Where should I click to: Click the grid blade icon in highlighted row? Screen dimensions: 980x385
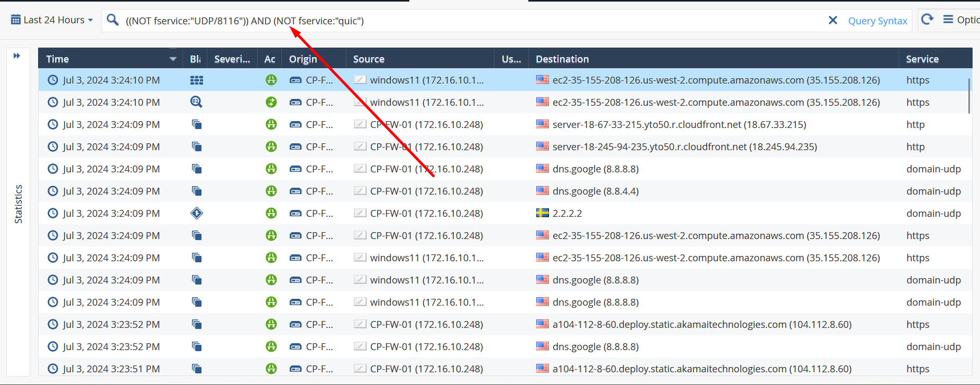pyautogui.click(x=197, y=80)
